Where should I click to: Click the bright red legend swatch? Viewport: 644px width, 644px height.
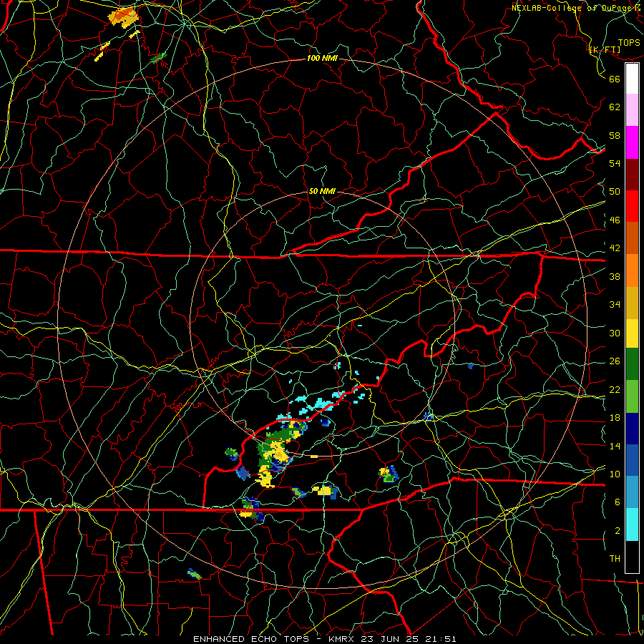click(632, 206)
